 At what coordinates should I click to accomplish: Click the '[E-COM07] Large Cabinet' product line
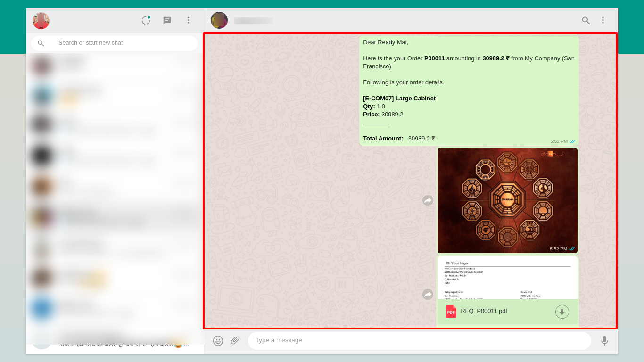[399, 99]
